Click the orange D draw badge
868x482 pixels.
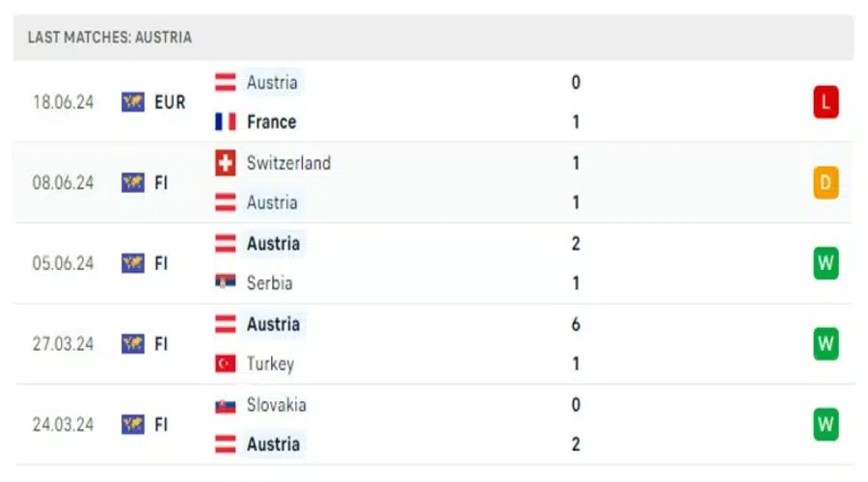pos(826,182)
